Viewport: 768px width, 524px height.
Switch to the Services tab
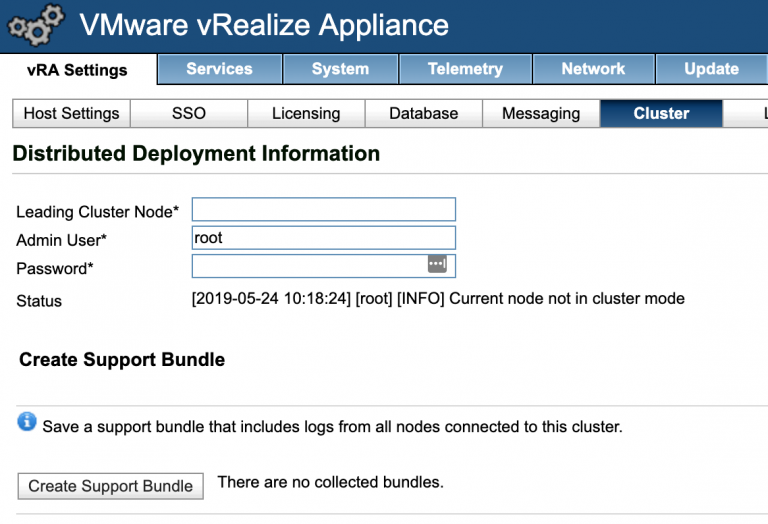point(219,69)
